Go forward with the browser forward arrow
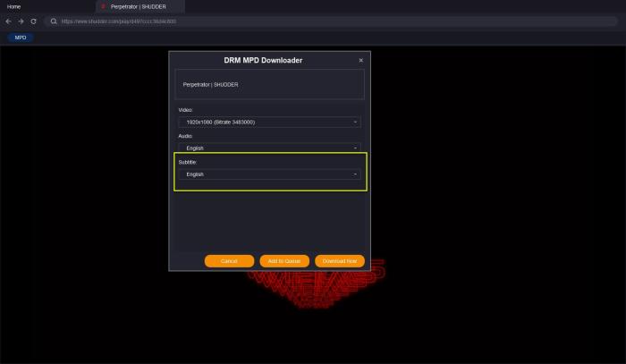 [21, 21]
